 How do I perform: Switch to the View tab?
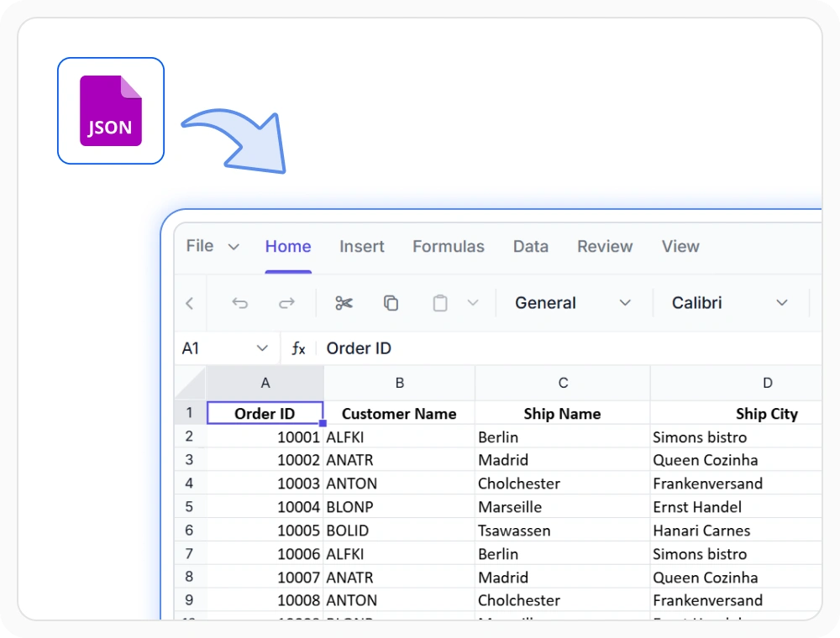(680, 246)
